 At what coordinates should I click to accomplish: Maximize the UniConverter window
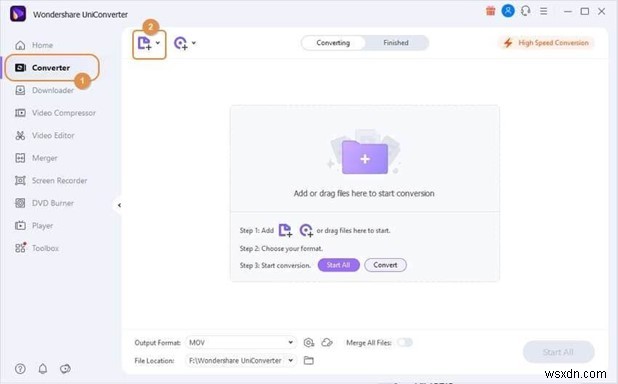pyautogui.click(x=585, y=11)
